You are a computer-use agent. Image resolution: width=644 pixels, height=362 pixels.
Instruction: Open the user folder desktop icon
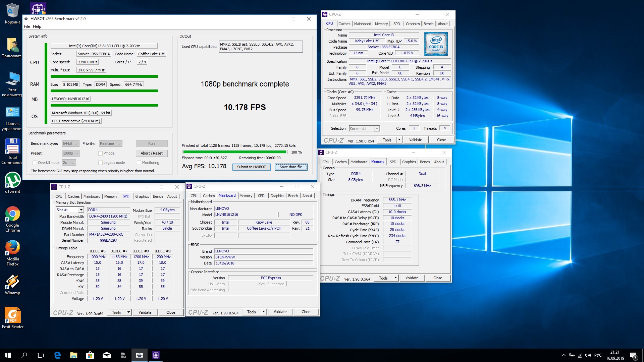12,48
